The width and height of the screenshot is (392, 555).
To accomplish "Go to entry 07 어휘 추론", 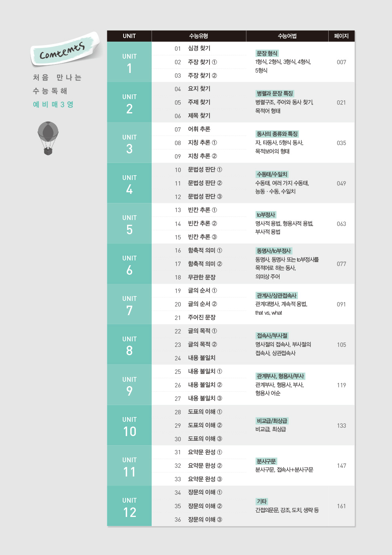I will click(x=199, y=129).
